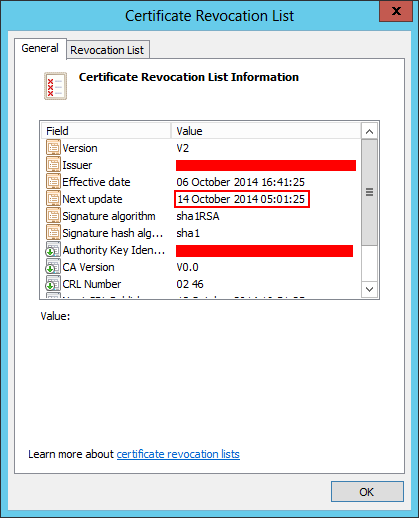Select the Signature algorithm row label
419x518 pixels.
[109, 216]
